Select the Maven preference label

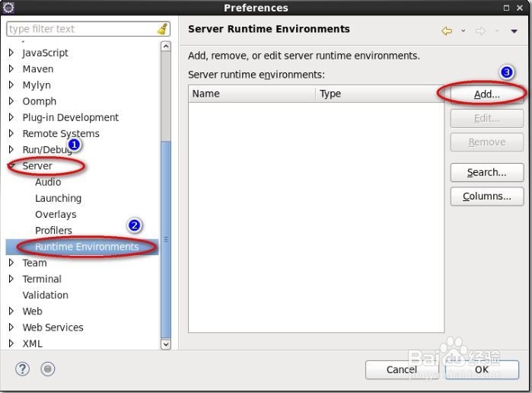click(38, 69)
